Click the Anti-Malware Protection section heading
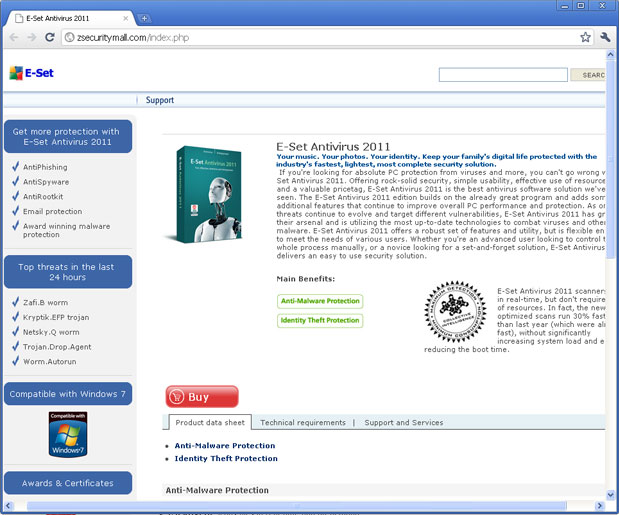Viewport: 619px width, 515px height. (x=217, y=490)
